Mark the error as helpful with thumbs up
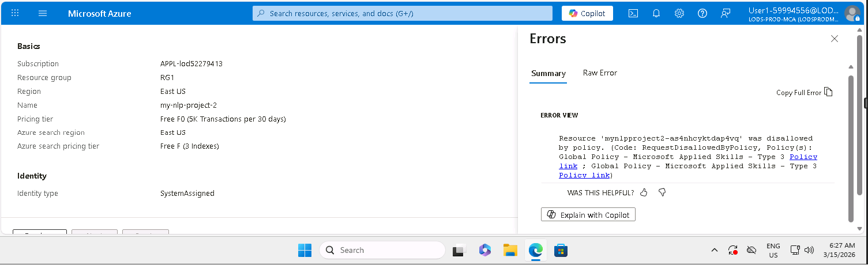The image size is (868, 265). (644, 192)
